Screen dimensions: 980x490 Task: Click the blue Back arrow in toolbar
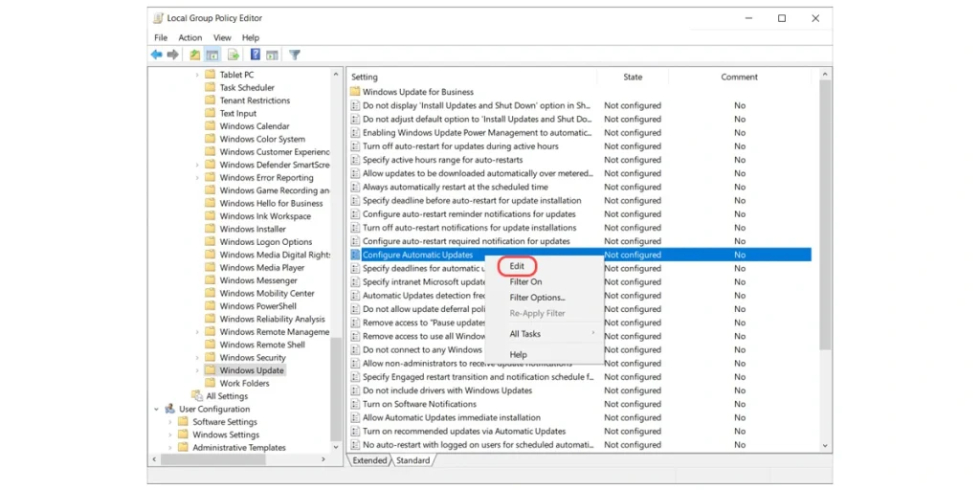pos(156,55)
